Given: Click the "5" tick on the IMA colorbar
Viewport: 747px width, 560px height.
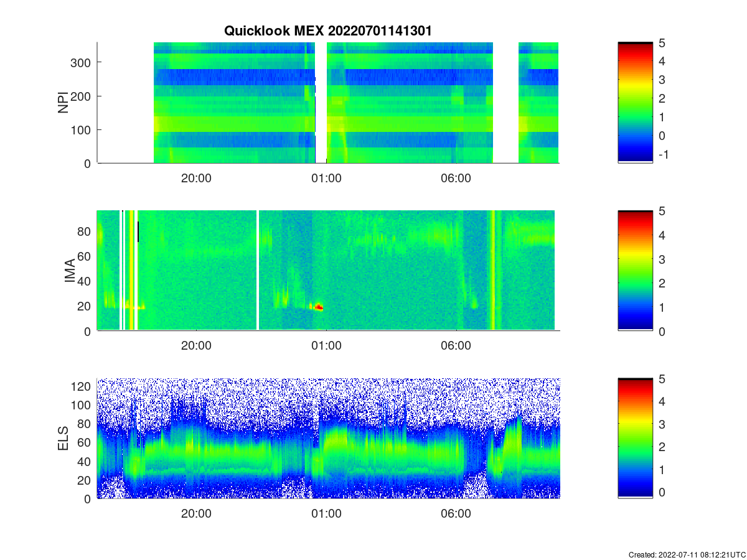Looking at the screenshot, I should coord(662,211).
